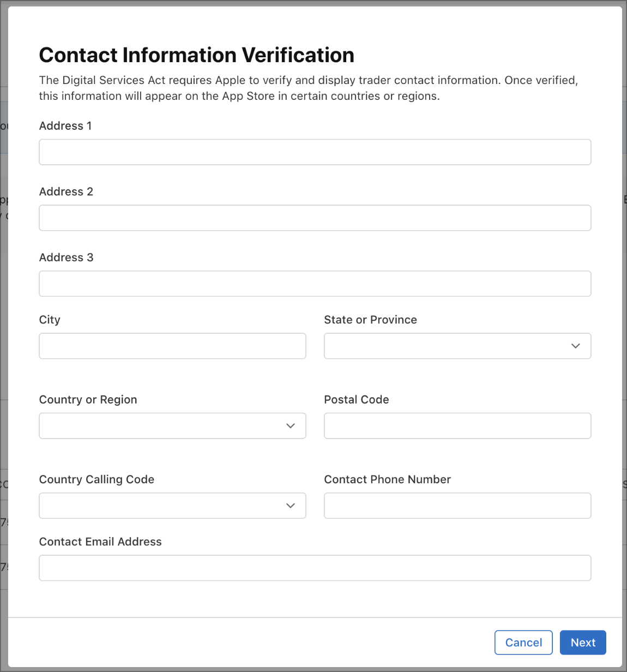
Task: Click the Country Calling Code chevron arrow
Action: pyautogui.click(x=291, y=506)
